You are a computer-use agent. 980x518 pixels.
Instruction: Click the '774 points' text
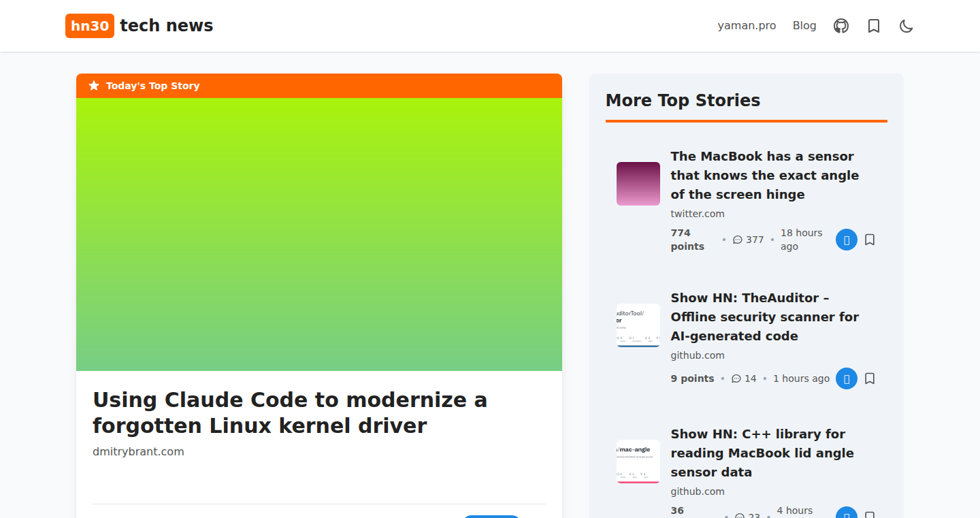tap(687, 240)
